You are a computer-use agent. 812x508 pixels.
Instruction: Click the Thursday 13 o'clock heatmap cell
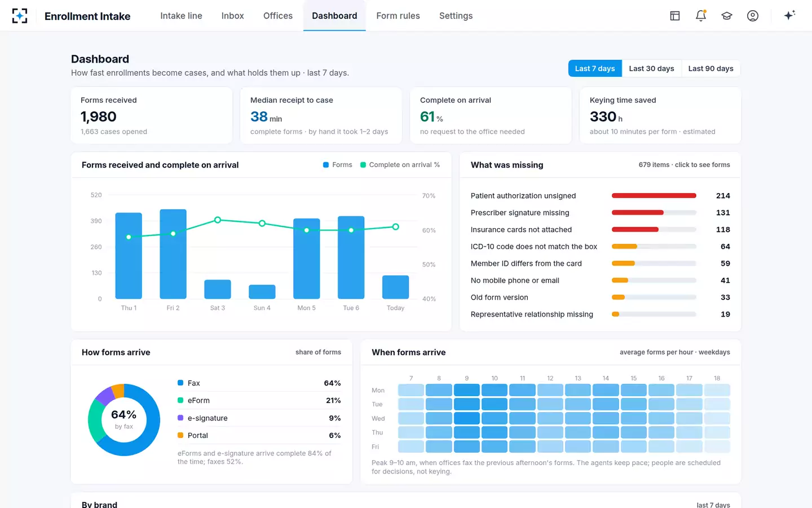pyautogui.click(x=578, y=432)
